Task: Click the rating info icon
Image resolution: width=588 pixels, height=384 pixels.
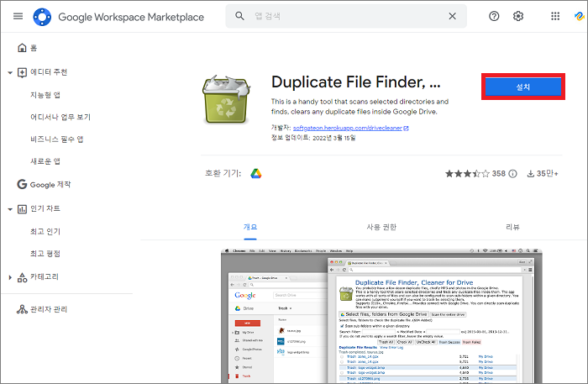Action: tap(512, 174)
